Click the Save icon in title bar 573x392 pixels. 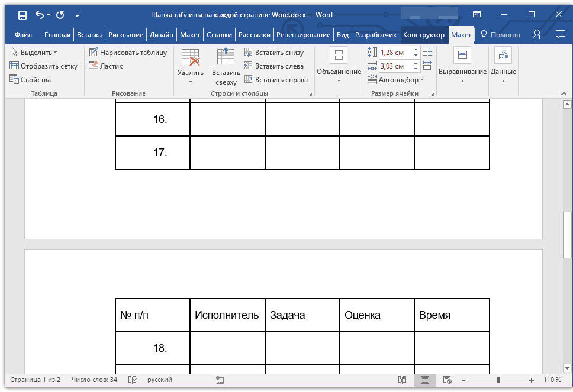[22, 15]
